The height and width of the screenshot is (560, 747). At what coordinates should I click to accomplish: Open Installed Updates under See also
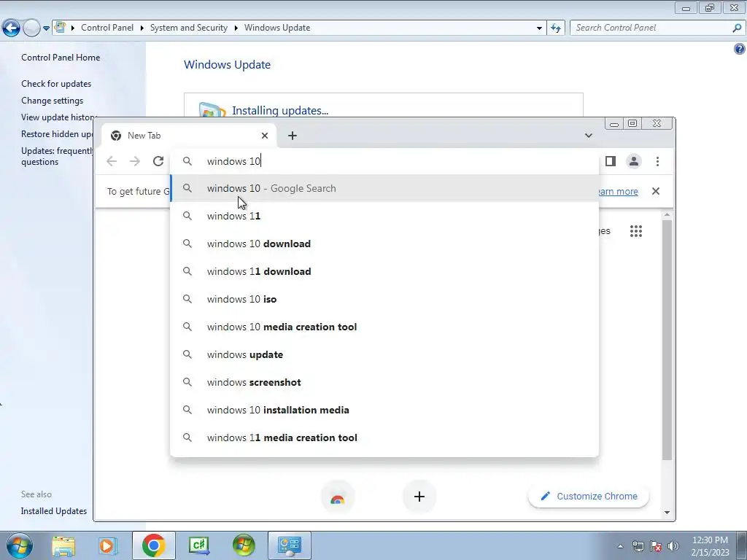(54, 511)
